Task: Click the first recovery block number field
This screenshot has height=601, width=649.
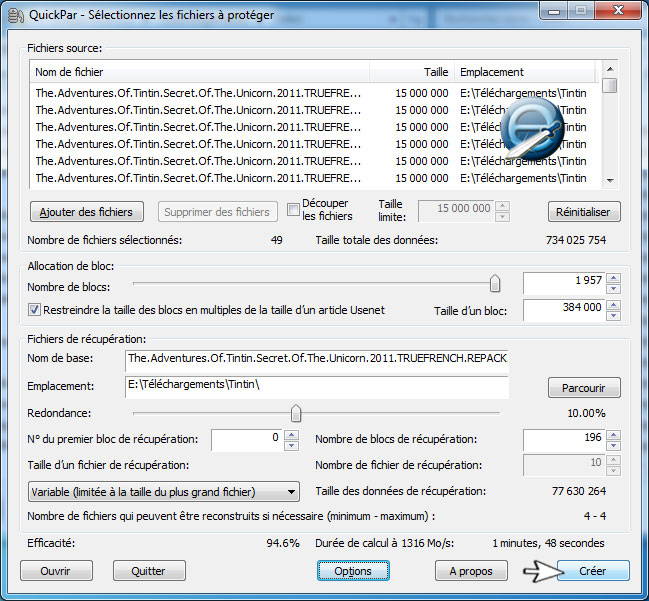Action: pos(247,440)
